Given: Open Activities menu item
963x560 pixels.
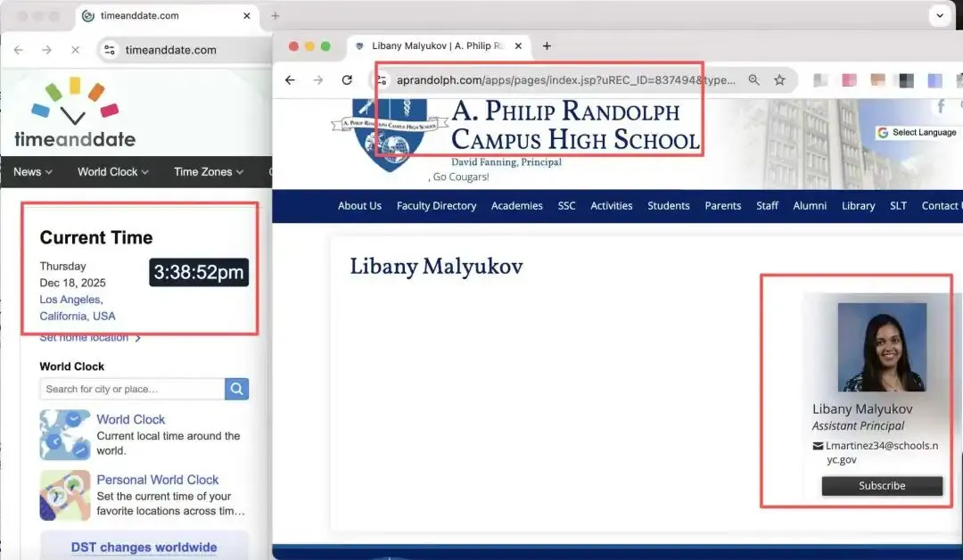Looking at the screenshot, I should coord(611,206).
